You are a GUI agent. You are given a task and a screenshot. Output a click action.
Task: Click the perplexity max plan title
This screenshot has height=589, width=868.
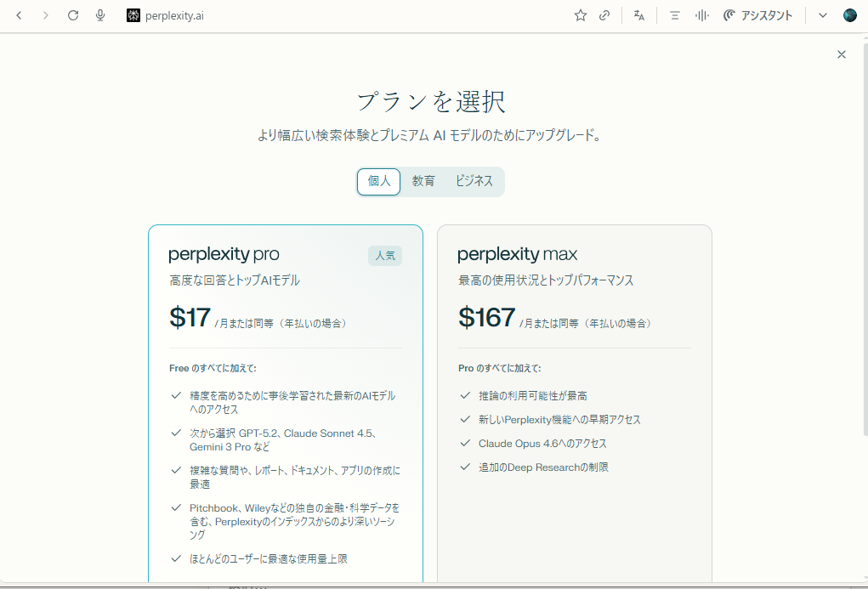(517, 254)
